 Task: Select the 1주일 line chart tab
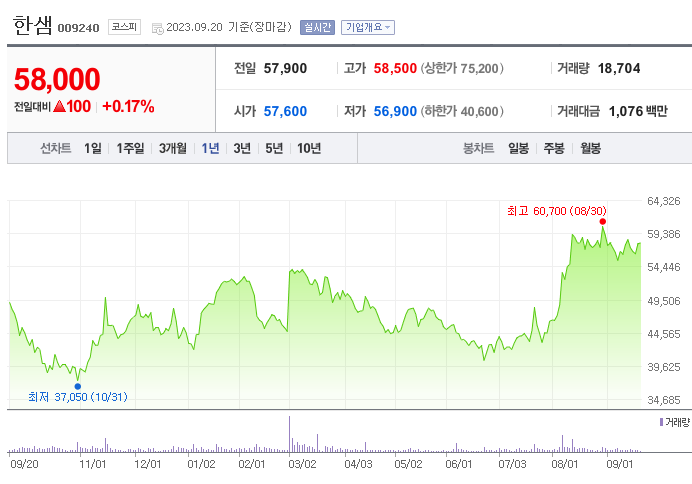[x=130, y=148]
